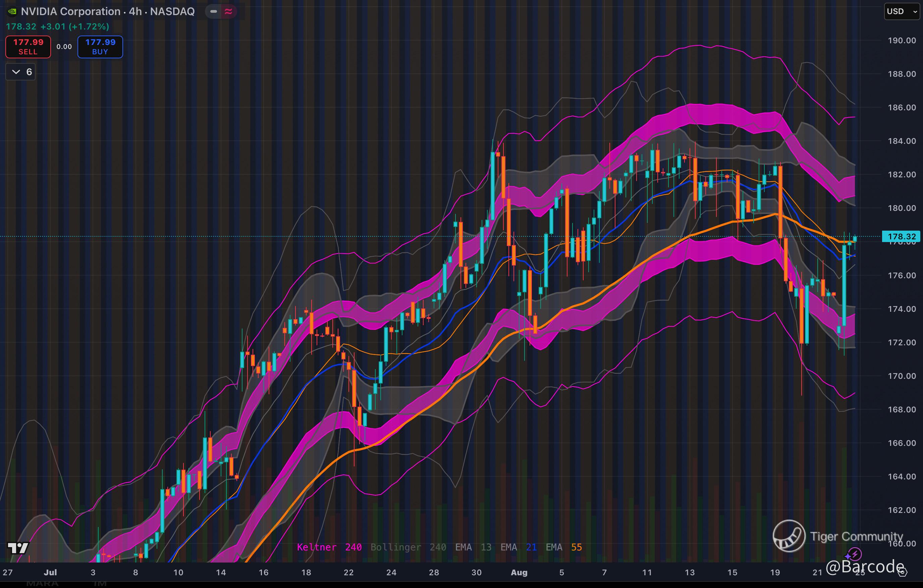
Task: Click the Keltner 240 legend label
Action: (329, 547)
